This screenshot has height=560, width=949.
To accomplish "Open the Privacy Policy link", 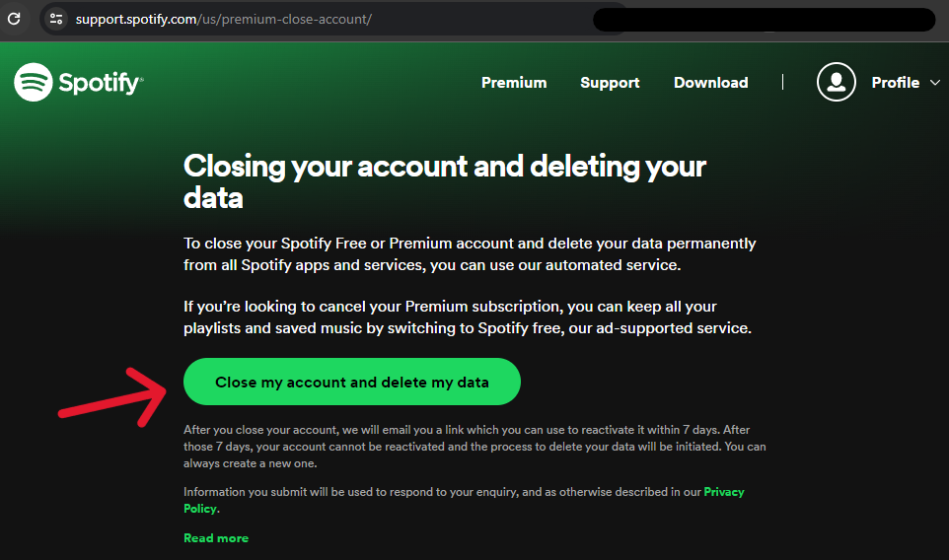I will tap(723, 492).
